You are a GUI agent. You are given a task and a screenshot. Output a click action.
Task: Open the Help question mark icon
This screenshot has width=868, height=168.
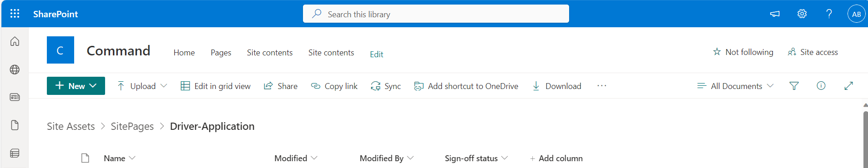click(829, 14)
